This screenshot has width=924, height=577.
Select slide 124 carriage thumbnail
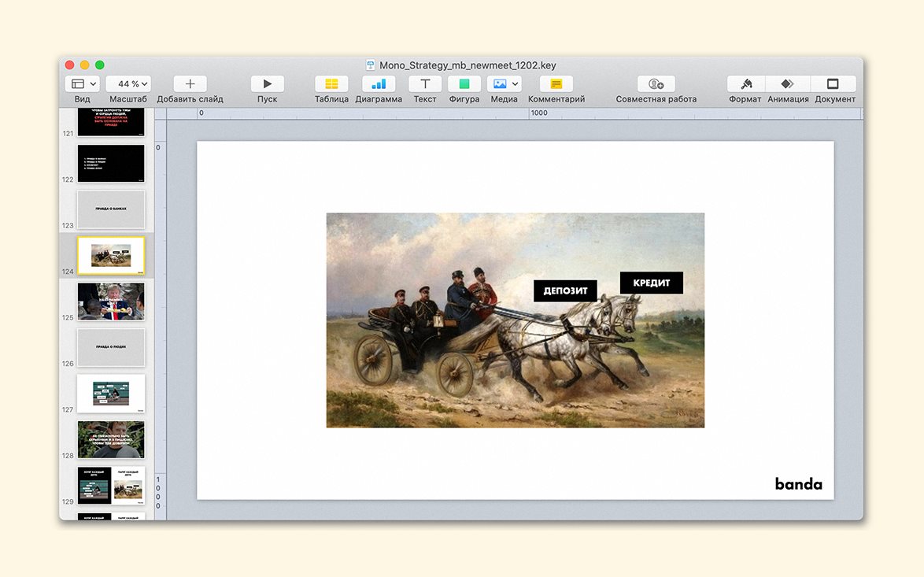click(x=111, y=255)
